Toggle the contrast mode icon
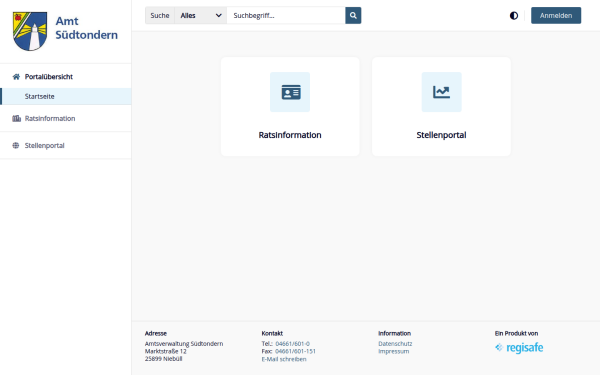600x375 pixels. tap(514, 15)
